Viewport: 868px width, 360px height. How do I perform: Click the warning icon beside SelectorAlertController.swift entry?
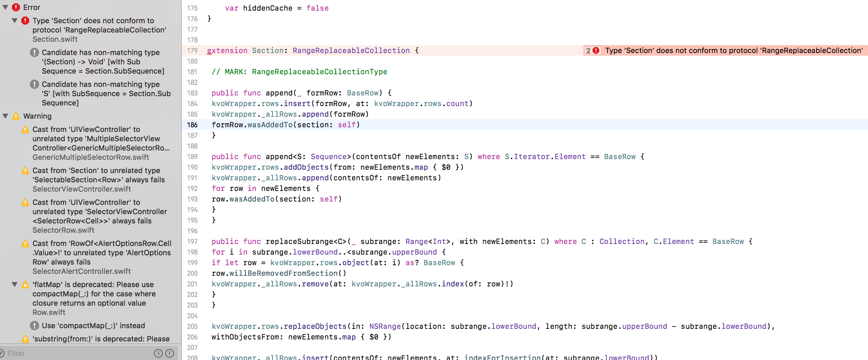pyautogui.click(x=25, y=243)
